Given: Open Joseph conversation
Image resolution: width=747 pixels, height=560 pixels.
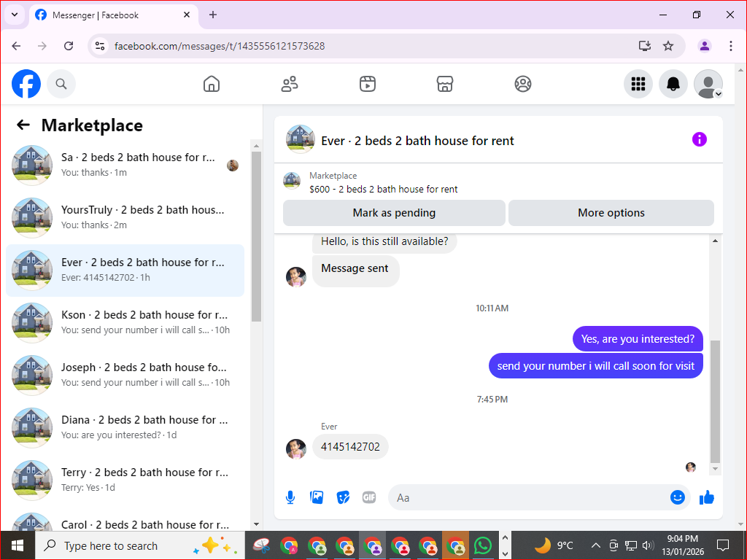Looking at the screenshot, I should pos(125,375).
